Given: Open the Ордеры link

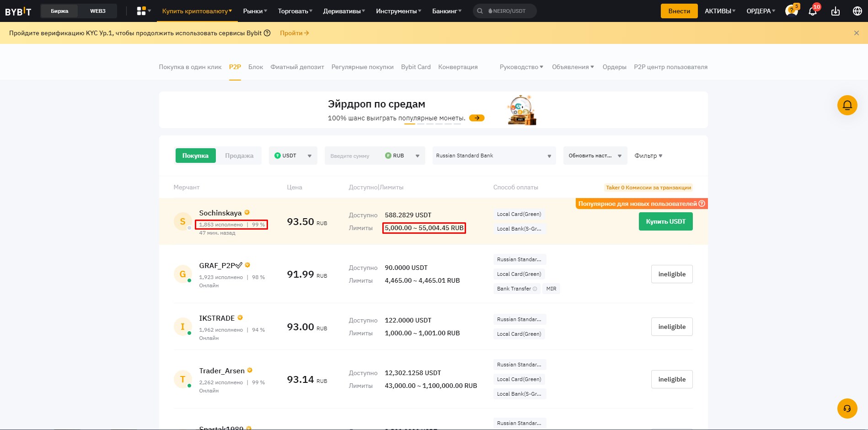Looking at the screenshot, I should (614, 67).
